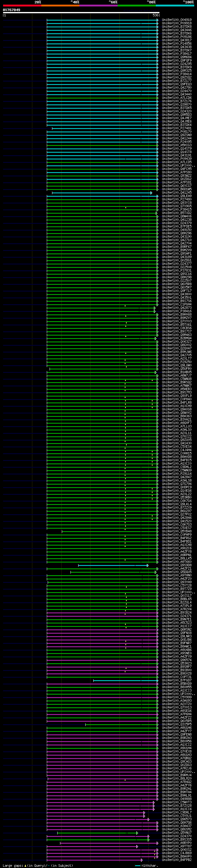The image size is (197, 868).
Task: Select hit label UniRef100_Q6H7Q6
Action: pyautogui.click(x=177, y=822)
